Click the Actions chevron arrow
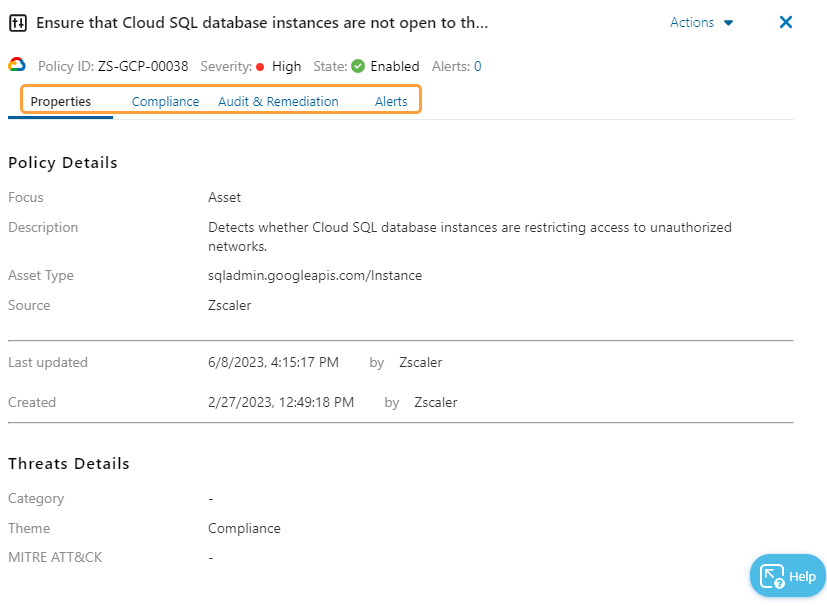This screenshot has height=606, width=827. tap(728, 22)
